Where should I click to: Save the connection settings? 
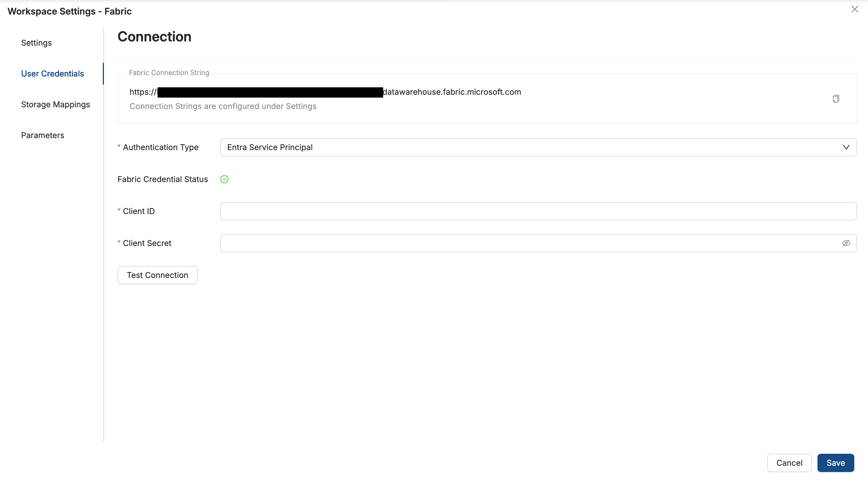(x=835, y=463)
